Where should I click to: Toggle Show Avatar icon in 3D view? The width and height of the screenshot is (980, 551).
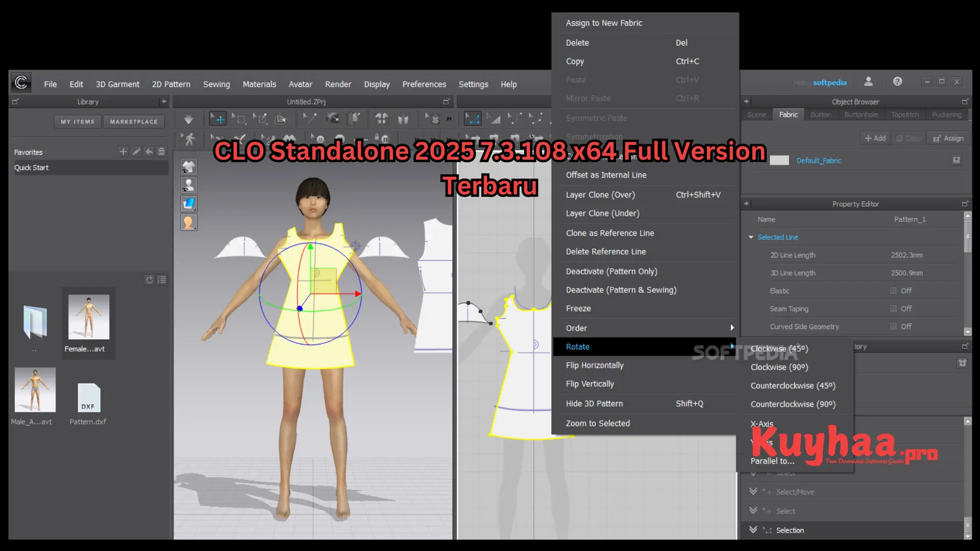pyautogui.click(x=189, y=185)
